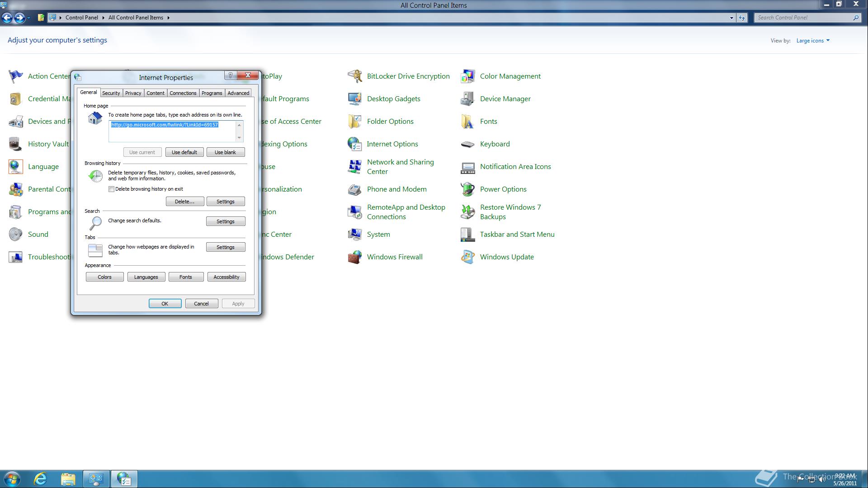Image resolution: width=868 pixels, height=488 pixels.
Task: Click the Sound speaker icon
Action: click(15, 235)
